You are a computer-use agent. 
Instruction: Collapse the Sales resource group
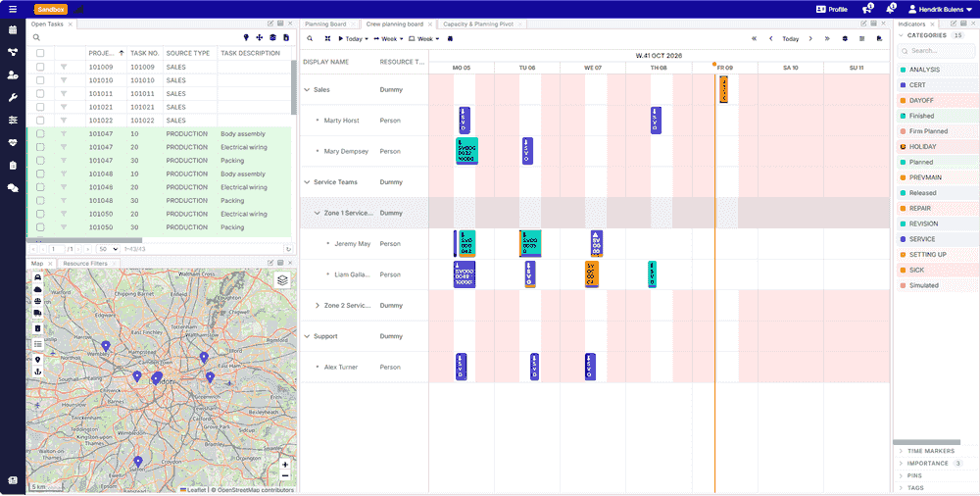307,90
